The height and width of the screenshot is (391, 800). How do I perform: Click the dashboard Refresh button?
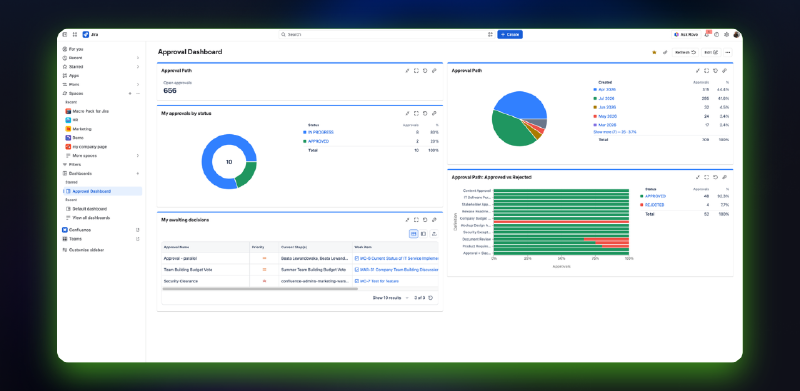pos(684,52)
